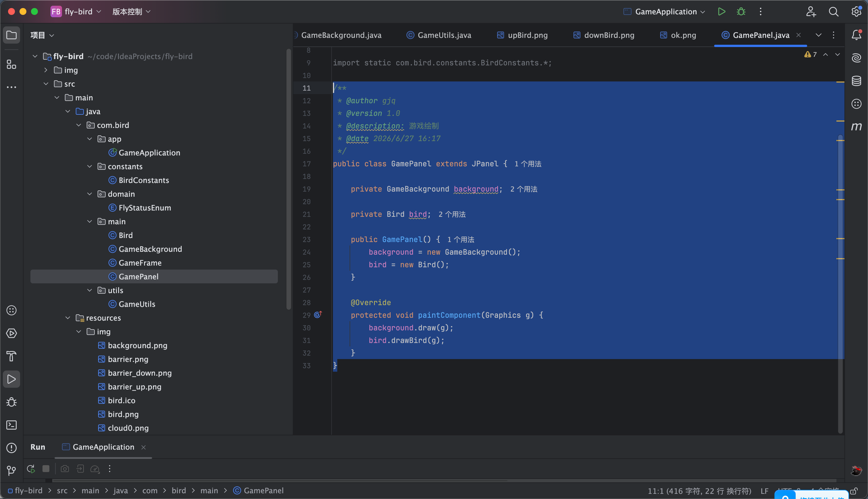Collapse the utils package

[90, 290]
